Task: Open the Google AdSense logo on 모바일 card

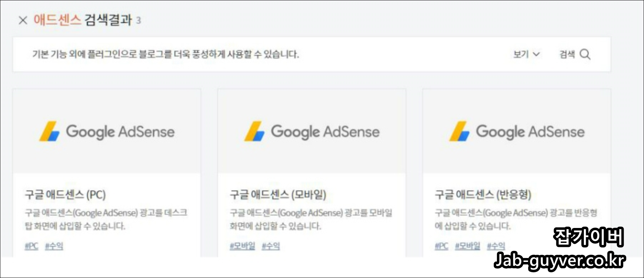Action: (312, 131)
